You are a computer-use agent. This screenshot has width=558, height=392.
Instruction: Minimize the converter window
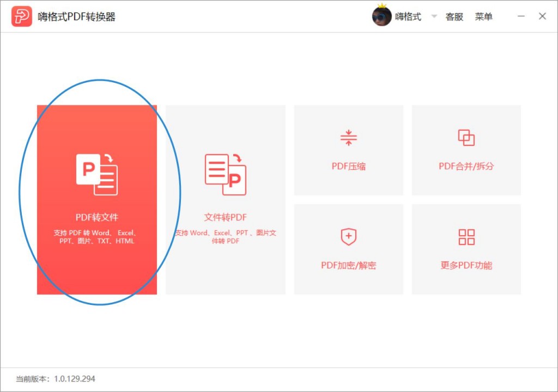(x=521, y=16)
